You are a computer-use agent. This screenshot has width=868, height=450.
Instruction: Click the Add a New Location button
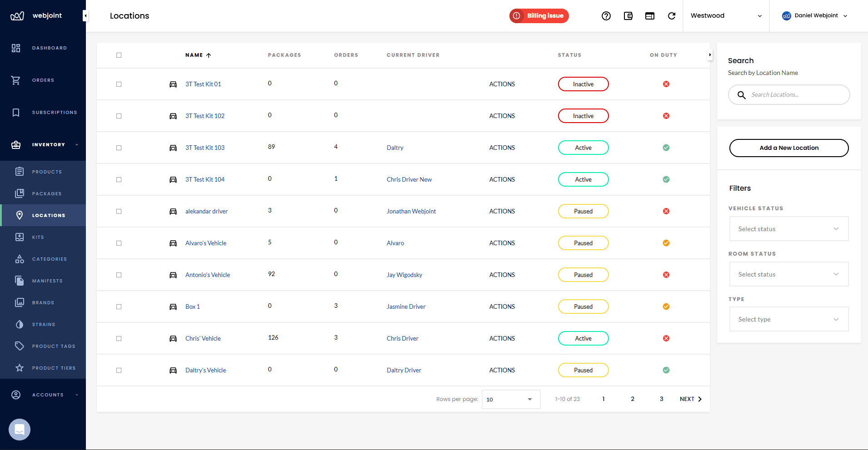click(788, 148)
